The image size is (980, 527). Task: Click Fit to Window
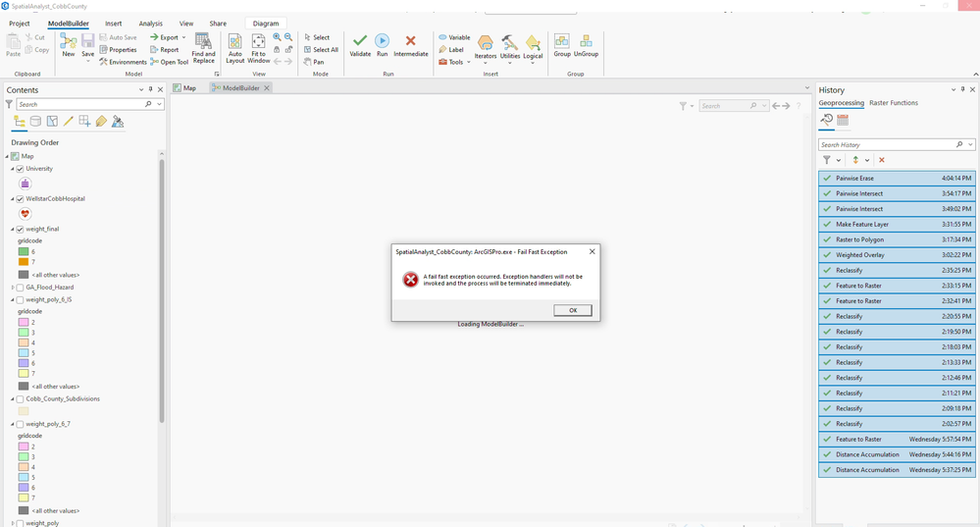tap(258, 48)
